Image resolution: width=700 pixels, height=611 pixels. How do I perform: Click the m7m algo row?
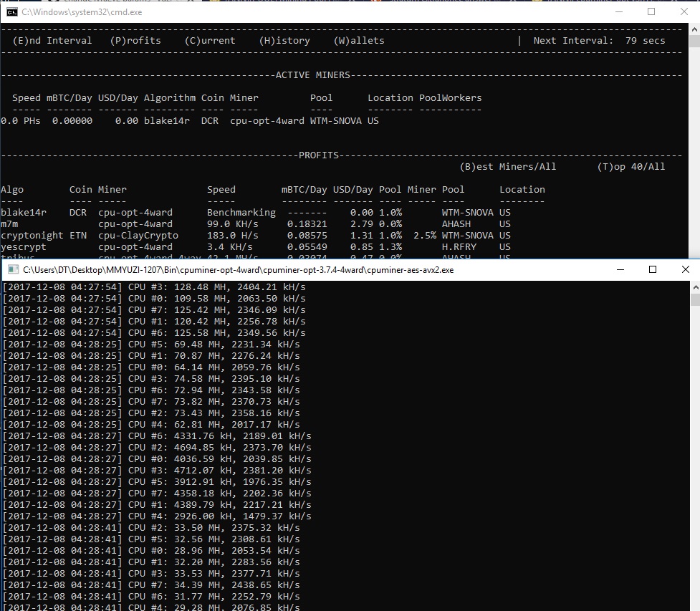click(x=256, y=224)
